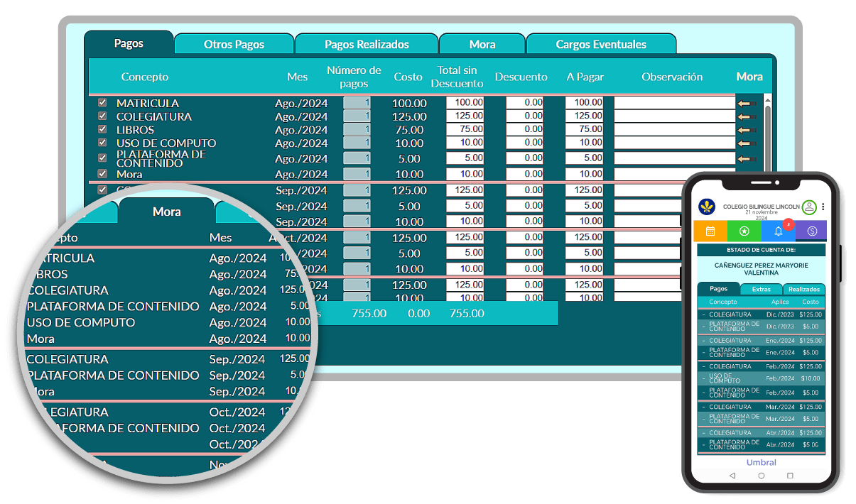Select the Extras tab on phone
856x504 pixels.
coord(762,289)
